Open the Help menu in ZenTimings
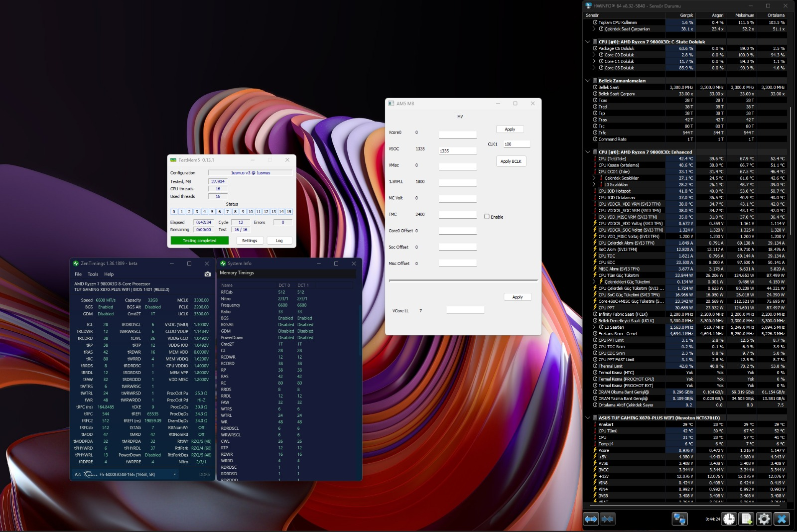797x532 pixels. coord(109,274)
